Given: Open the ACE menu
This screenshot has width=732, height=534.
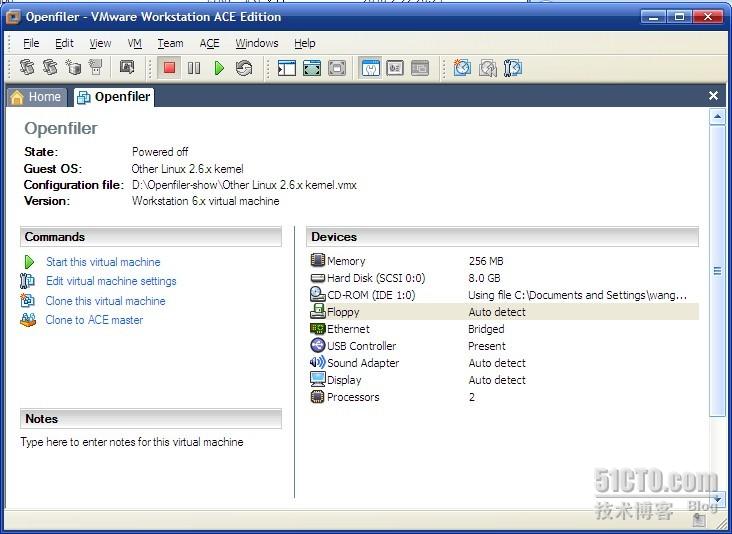Looking at the screenshot, I should coord(210,43).
